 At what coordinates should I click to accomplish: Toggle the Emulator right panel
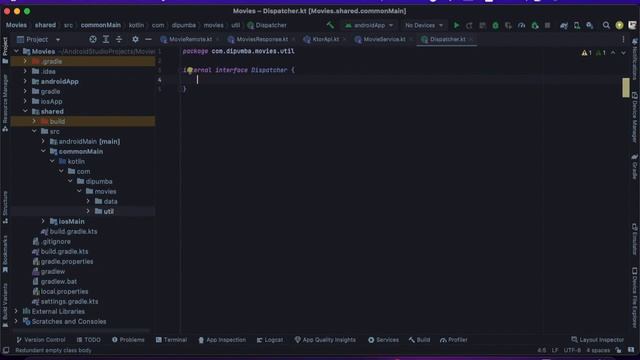point(635,239)
